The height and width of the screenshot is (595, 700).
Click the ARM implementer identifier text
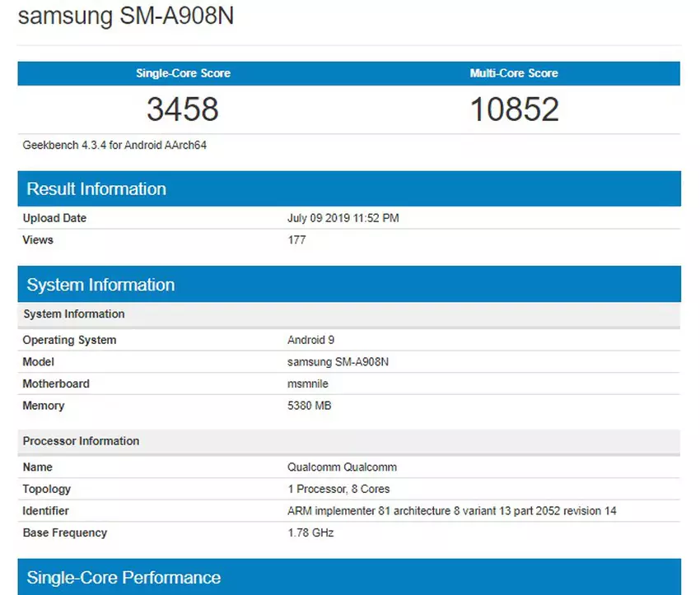pyautogui.click(x=451, y=511)
